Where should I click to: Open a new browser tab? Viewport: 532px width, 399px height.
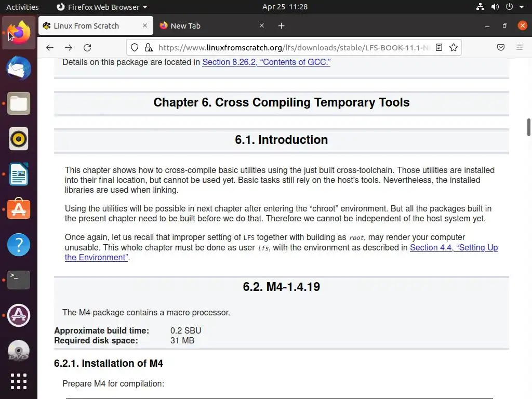(x=281, y=26)
